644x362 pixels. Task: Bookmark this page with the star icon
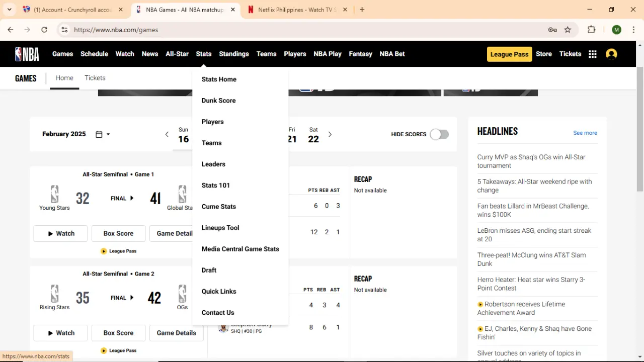click(x=568, y=30)
